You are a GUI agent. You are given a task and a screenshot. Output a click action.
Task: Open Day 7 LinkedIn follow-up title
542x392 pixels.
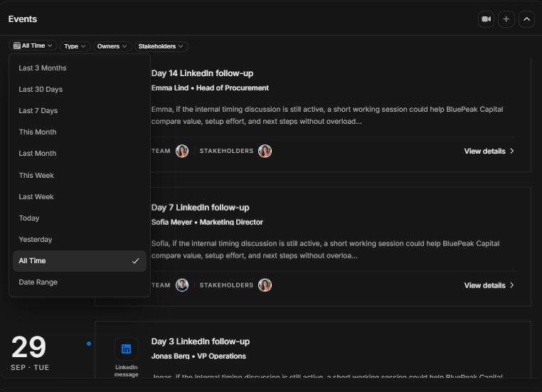click(200, 208)
